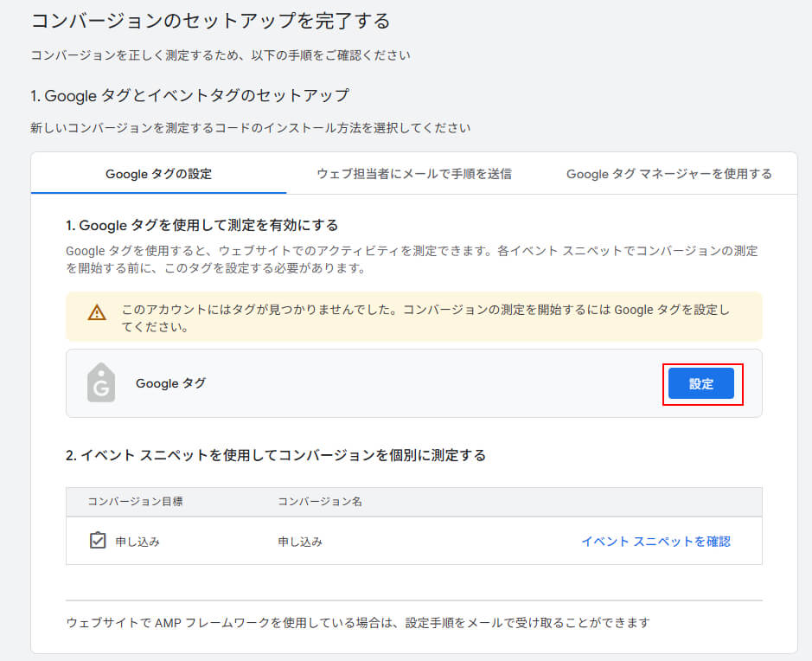The height and width of the screenshot is (661, 812).
Task: Click 申し込み in the conversion name column
Action: [x=300, y=542]
